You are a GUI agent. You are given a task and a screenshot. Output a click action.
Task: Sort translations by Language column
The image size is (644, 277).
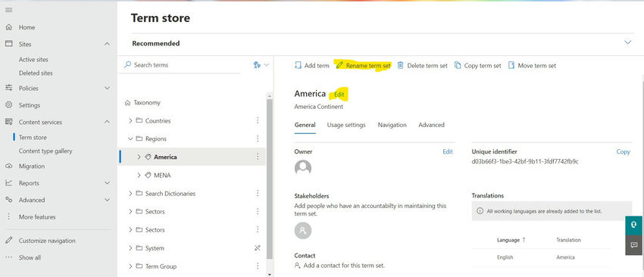tap(511, 240)
